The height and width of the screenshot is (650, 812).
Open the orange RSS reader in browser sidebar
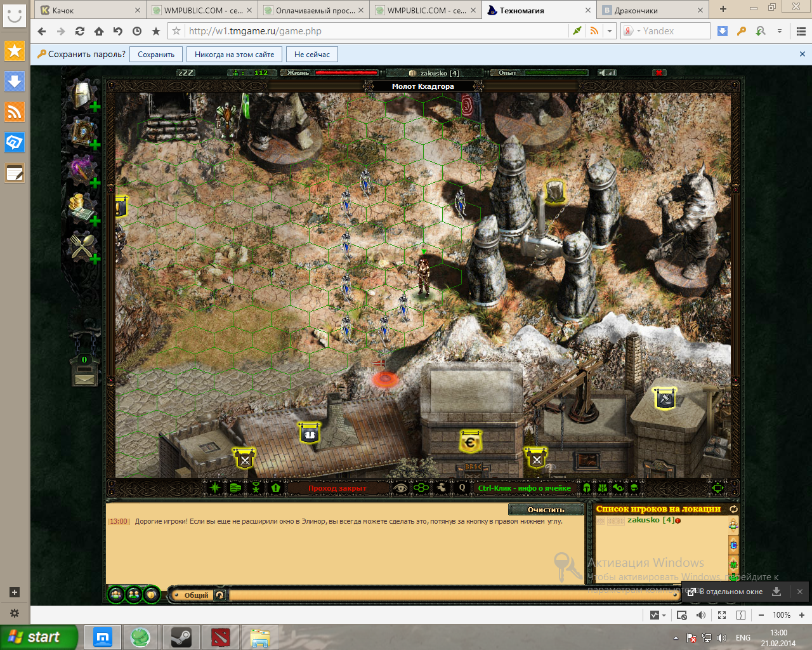(15, 112)
